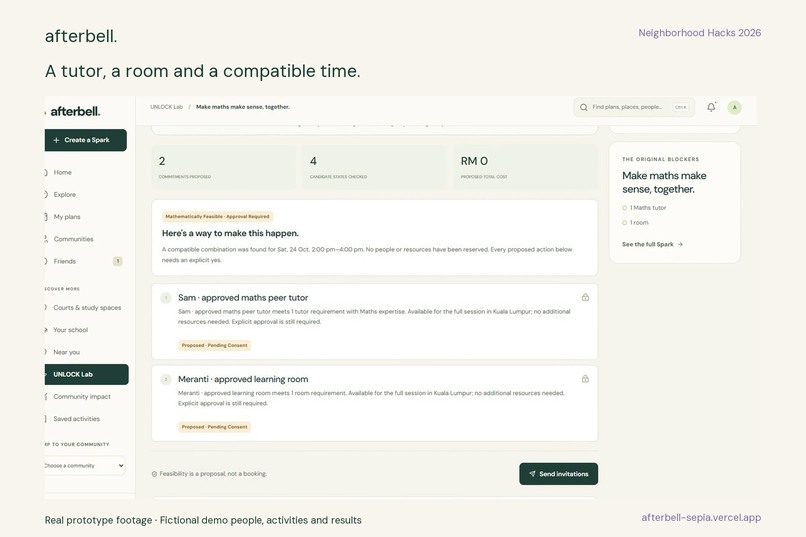Open Saved activities in the sidebar
Viewport: 806px width, 537px height.
coord(76,419)
